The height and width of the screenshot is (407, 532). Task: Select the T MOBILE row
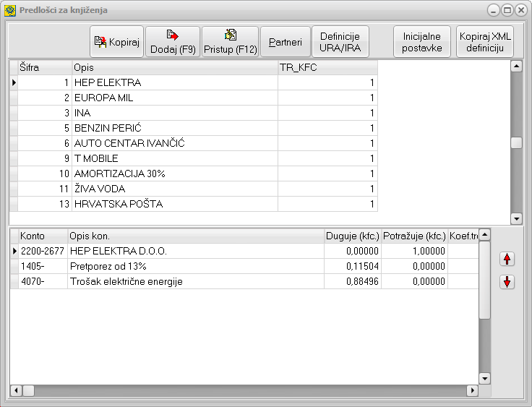pos(194,158)
